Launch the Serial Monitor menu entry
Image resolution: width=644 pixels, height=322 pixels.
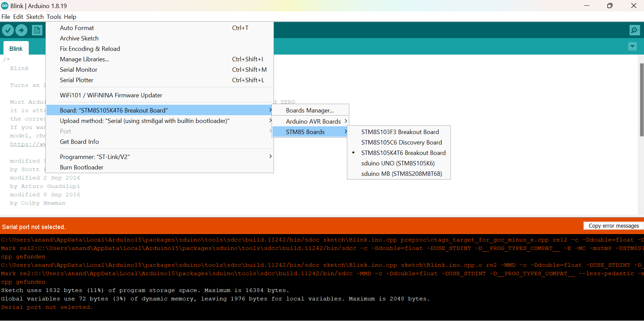159,70
